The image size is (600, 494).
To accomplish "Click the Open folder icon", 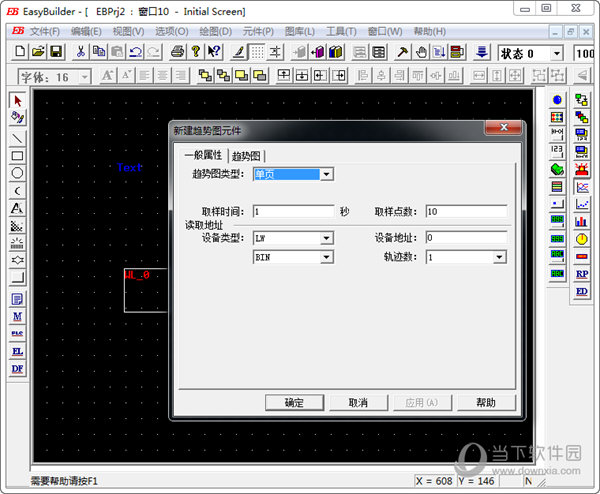I will coord(38,52).
